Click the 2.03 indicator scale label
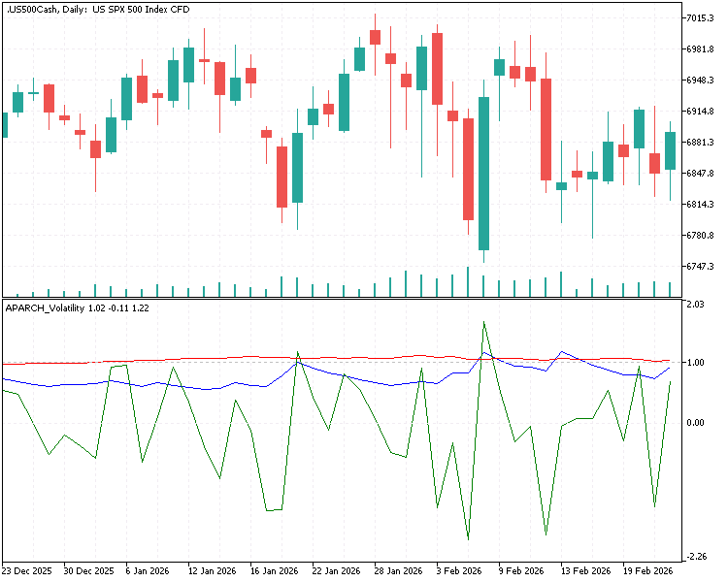728x582 pixels. point(695,305)
